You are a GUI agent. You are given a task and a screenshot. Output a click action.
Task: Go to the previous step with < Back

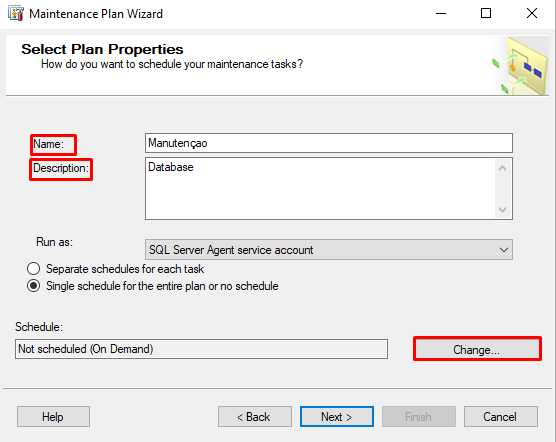coord(255,416)
